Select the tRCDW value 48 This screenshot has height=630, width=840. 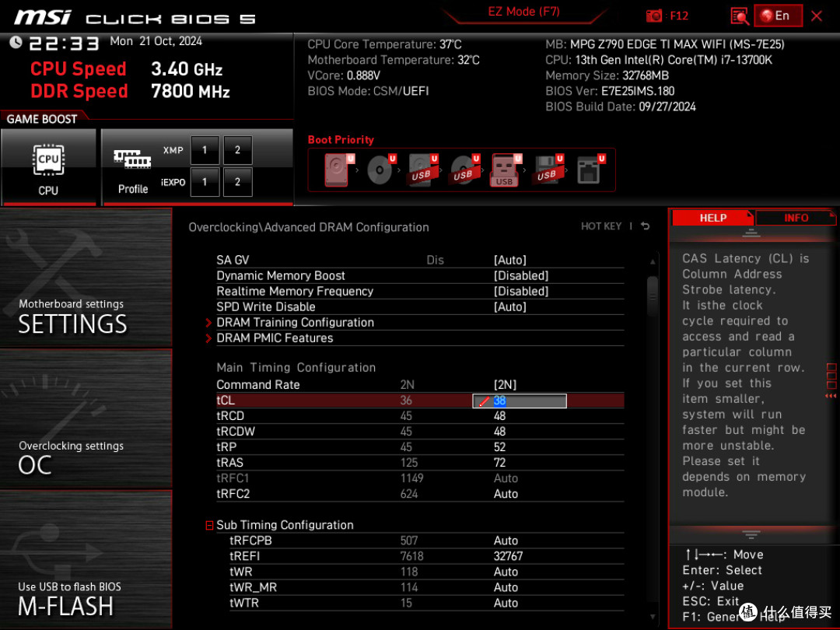500,432
